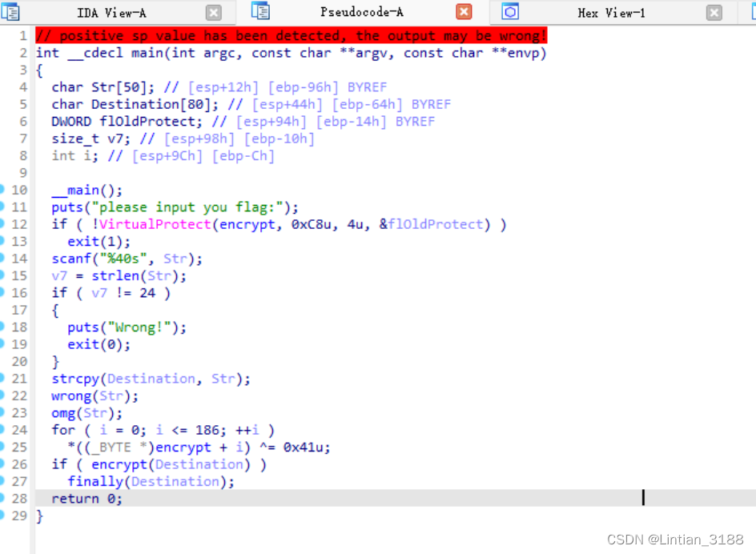Switch to the Pseudocode-A tab
Viewport: 756px width, 554px height.
362,11
